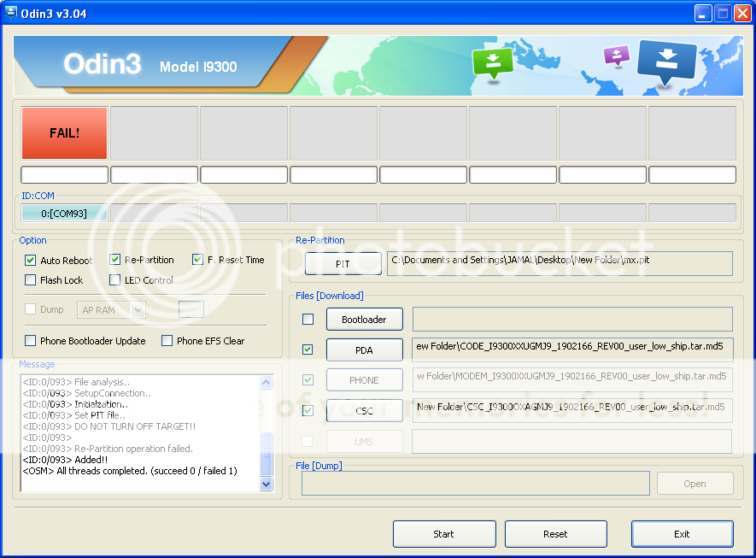
Task: Uncheck the Re-Partition option
Action: pos(114,260)
